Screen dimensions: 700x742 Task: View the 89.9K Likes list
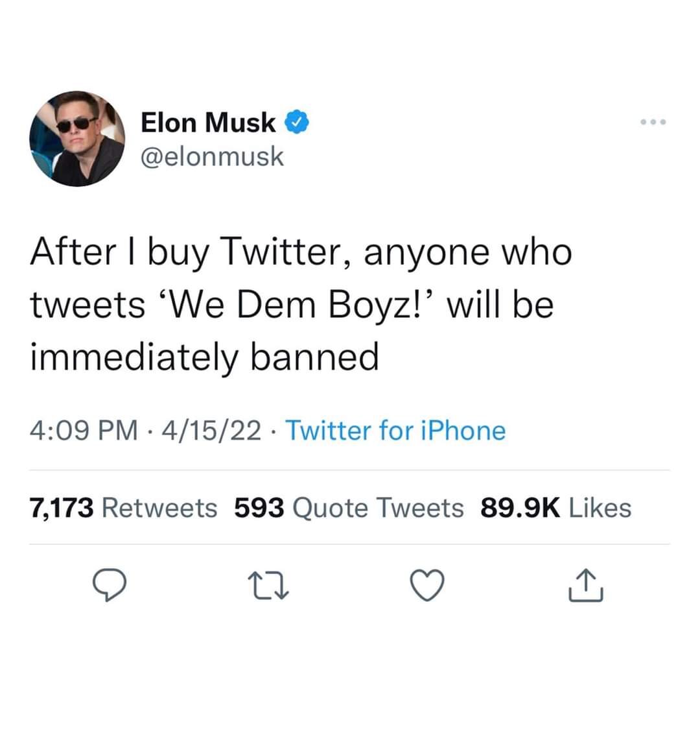[x=555, y=508]
